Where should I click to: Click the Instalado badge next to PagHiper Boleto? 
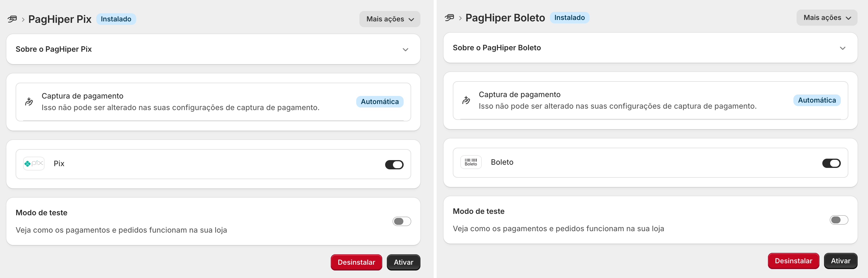(x=569, y=18)
